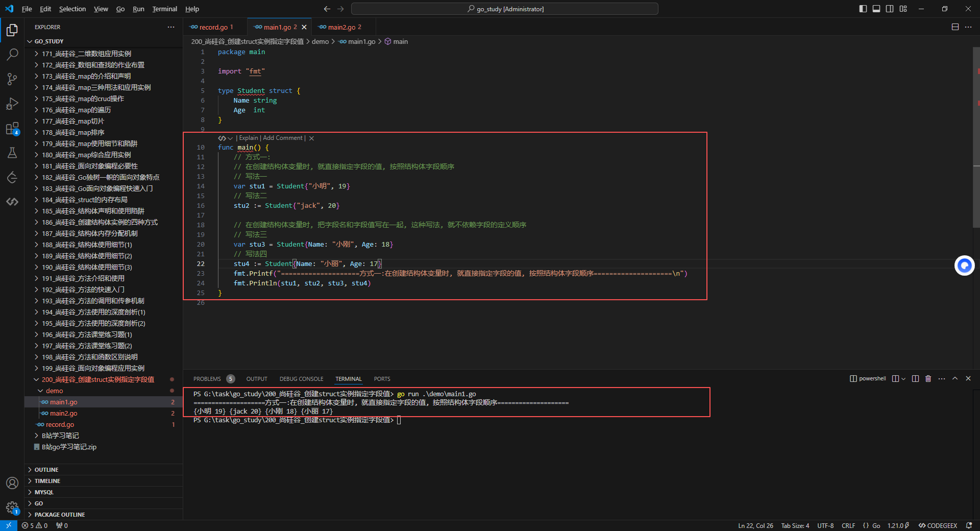Close the main1.go editor tab
The image size is (980, 531).
click(304, 27)
